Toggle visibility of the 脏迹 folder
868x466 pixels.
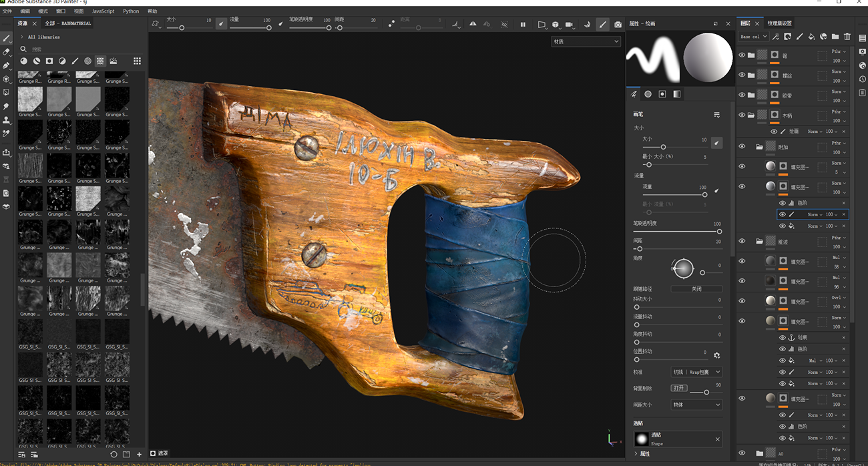[742, 241]
